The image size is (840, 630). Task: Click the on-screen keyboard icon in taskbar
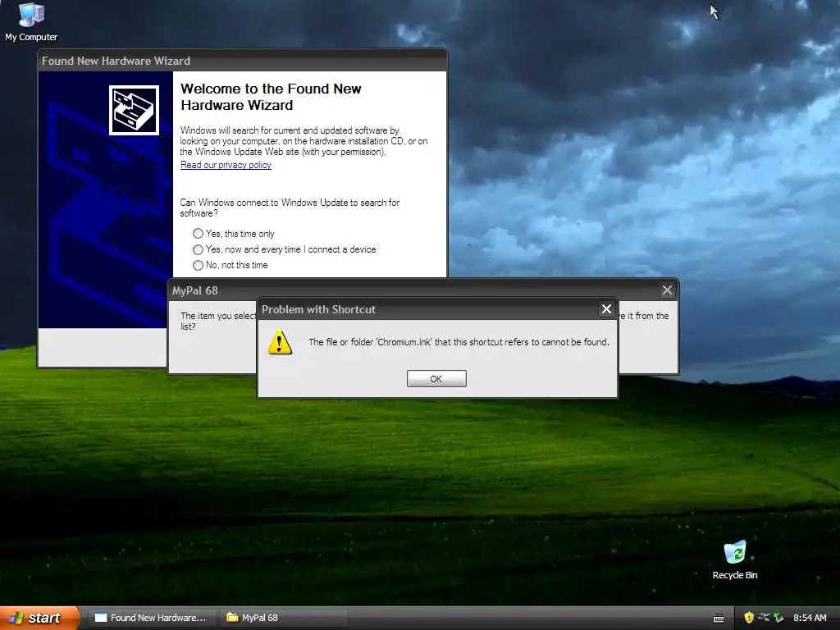point(719,619)
